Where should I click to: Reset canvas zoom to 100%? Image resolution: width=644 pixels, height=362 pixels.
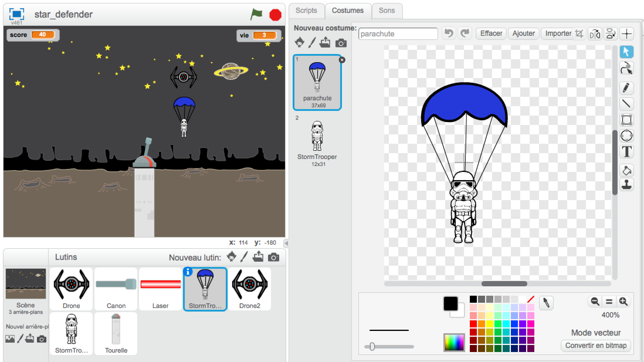coord(609,301)
